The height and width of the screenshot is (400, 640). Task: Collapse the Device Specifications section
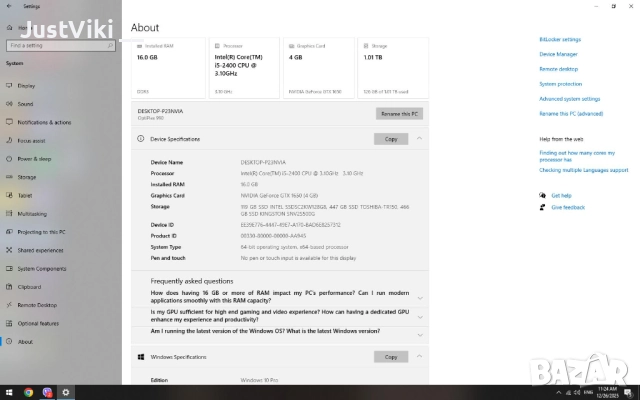[x=419, y=139]
